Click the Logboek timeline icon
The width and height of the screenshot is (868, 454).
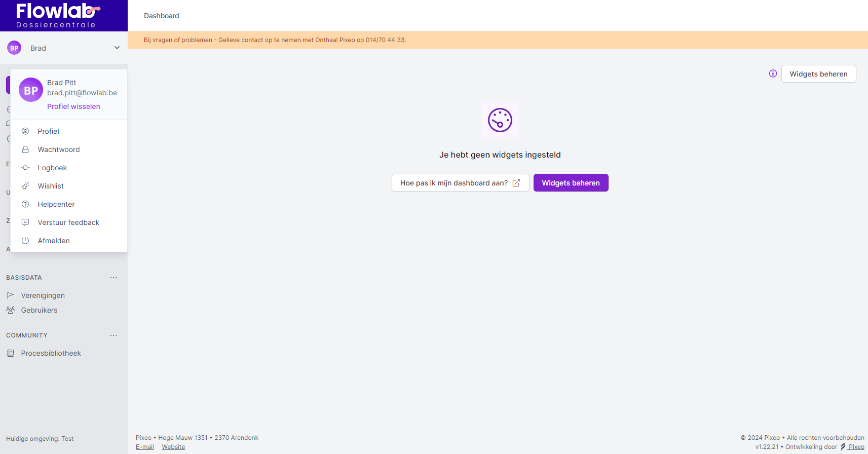(25, 168)
